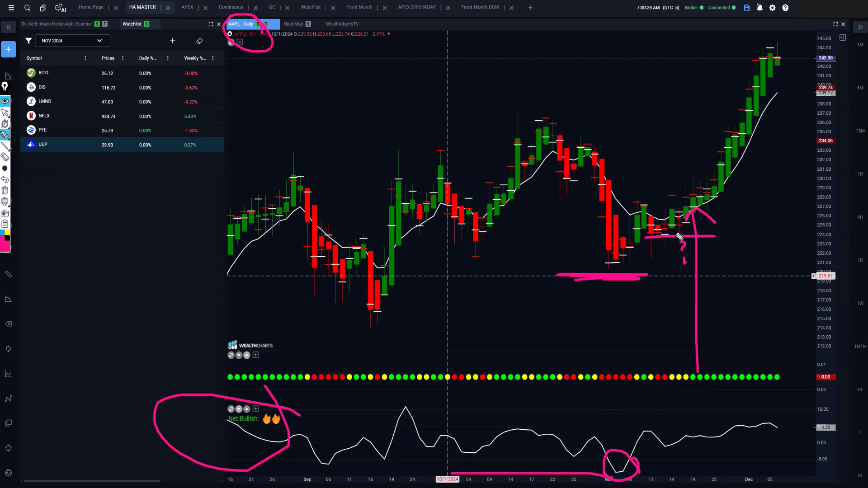Close the APEX DRKHADAY tab
Image resolution: width=868 pixels, height=488 pixels.
coord(448,8)
